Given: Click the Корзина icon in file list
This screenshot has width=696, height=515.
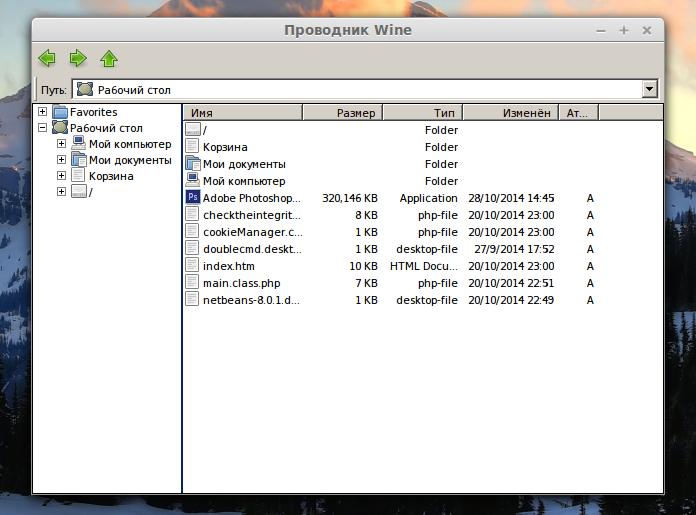Looking at the screenshot, I should 194,147.
